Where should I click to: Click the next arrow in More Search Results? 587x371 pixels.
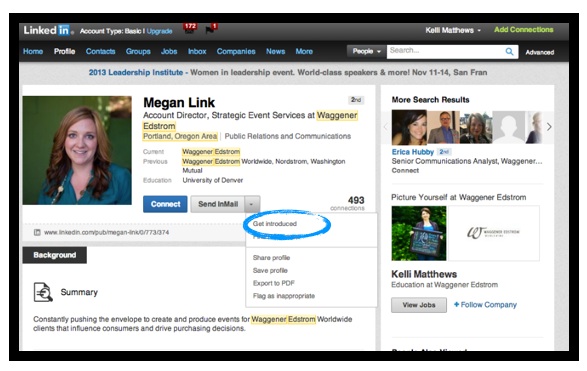(x=549, y=127)
